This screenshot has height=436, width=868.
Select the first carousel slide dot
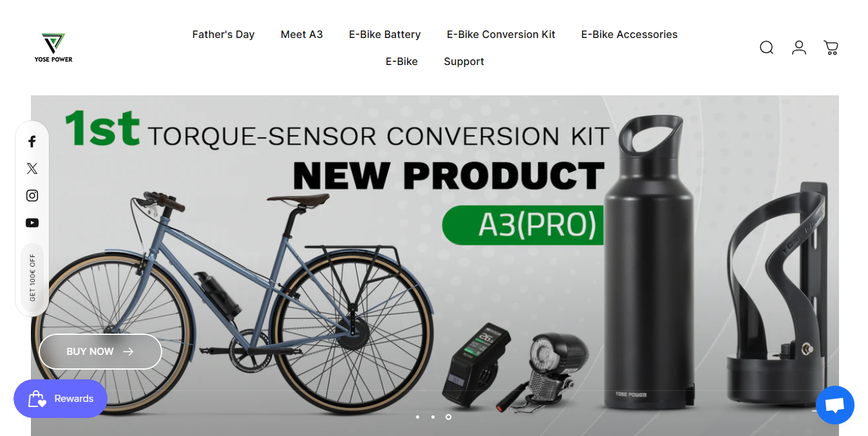(x=417, y=417)
